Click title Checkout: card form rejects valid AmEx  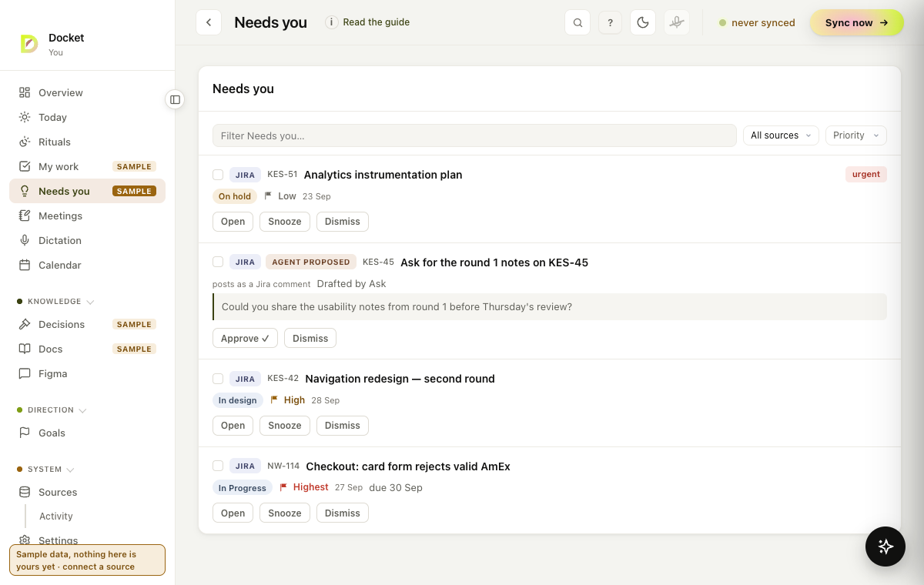point(408,466)
